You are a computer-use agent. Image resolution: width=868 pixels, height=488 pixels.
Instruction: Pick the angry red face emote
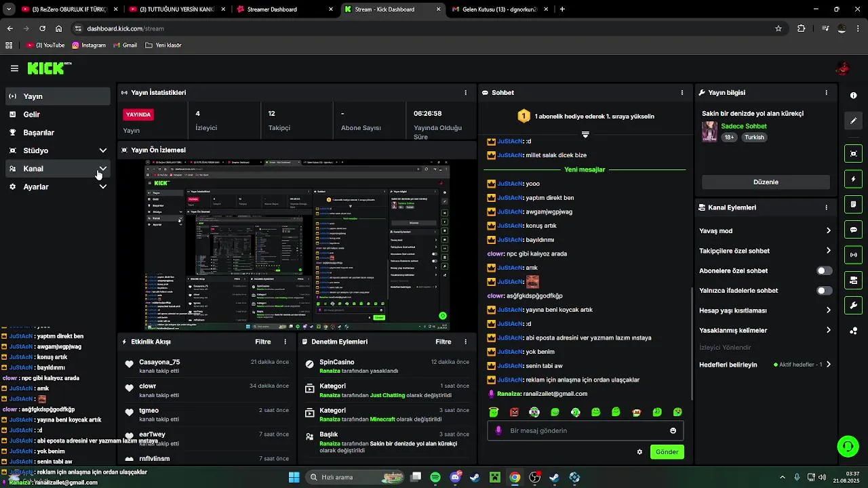(x=514, y=412)
